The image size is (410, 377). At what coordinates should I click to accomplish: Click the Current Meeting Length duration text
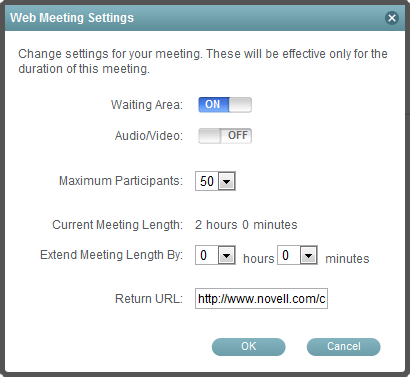246,225
